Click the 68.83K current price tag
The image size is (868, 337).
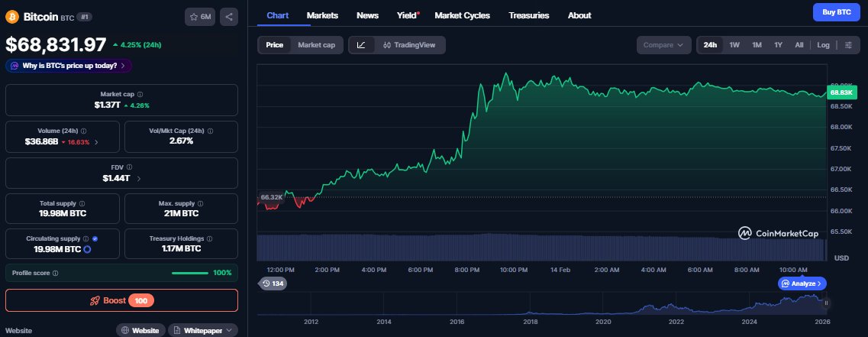pos(842,92)
